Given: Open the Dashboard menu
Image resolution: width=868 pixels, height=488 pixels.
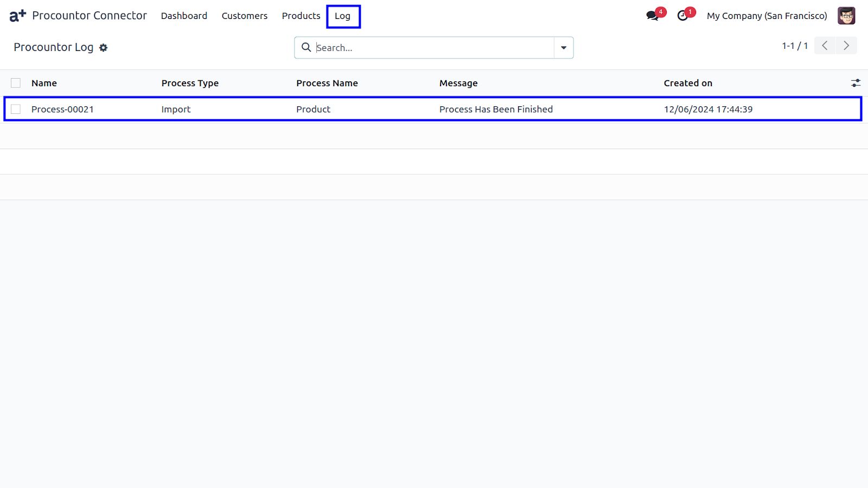Looking at the screenshot, I should click(x=184, y=16).
